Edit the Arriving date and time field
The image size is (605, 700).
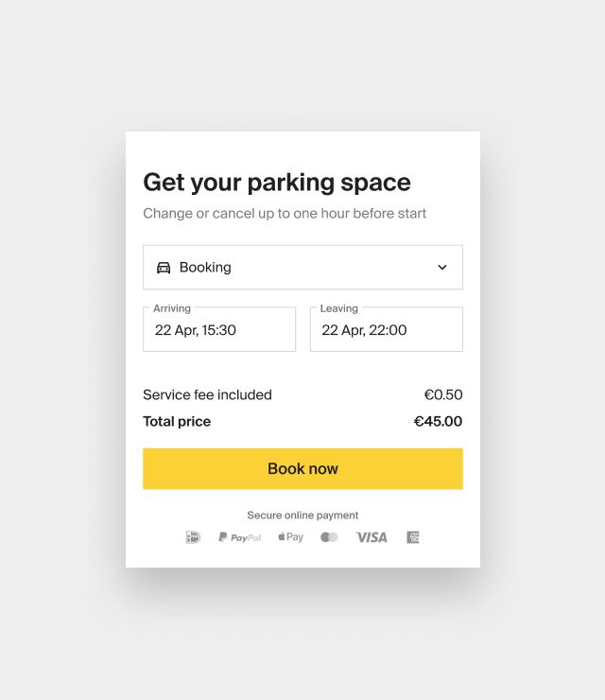219,330
